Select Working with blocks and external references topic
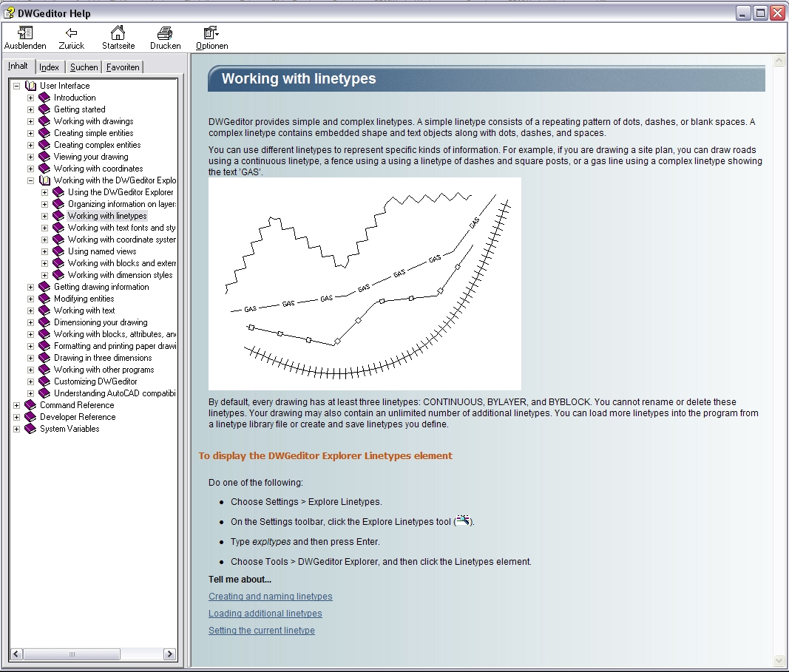The image size is (789, 672). pyautogui.click(x=122, y=263)
